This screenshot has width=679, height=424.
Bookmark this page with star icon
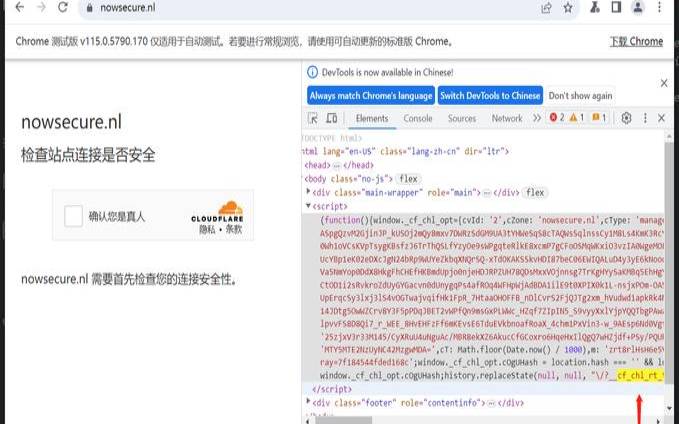point(568,8)
